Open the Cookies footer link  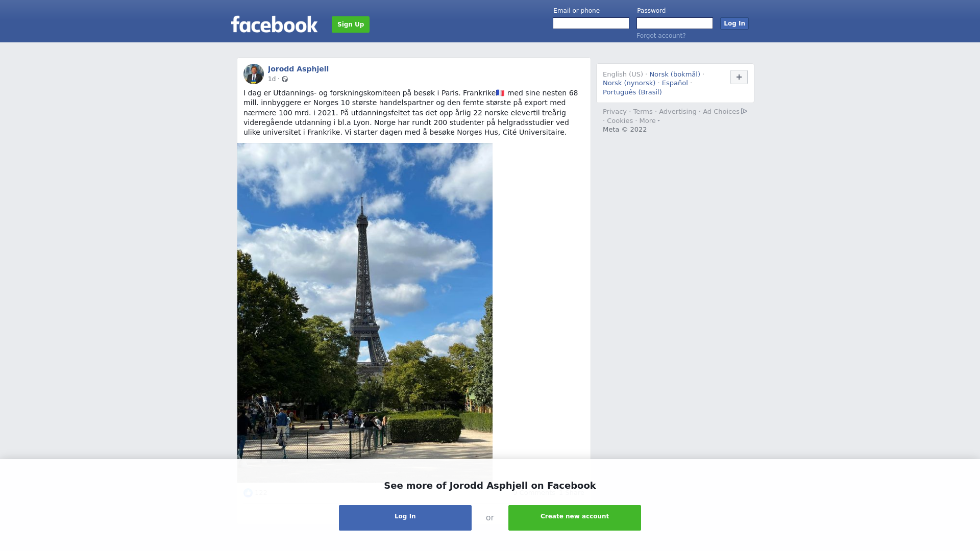[620, 121]
